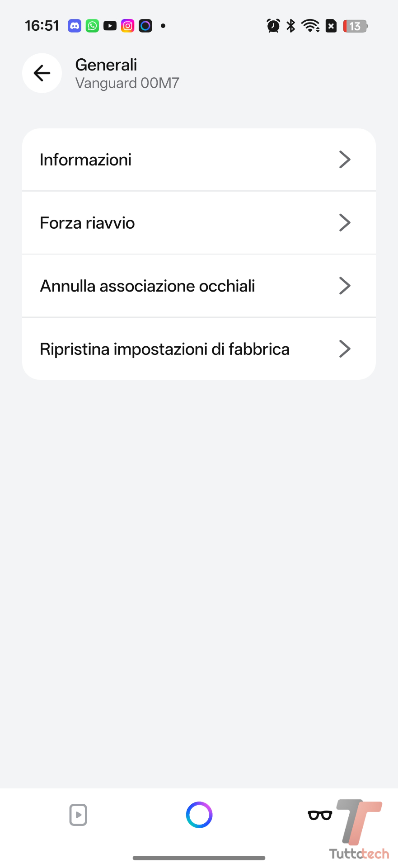Tap Annulla associazione occhiali text
This screenshot has height=868, width=398.
click(148, 286)
